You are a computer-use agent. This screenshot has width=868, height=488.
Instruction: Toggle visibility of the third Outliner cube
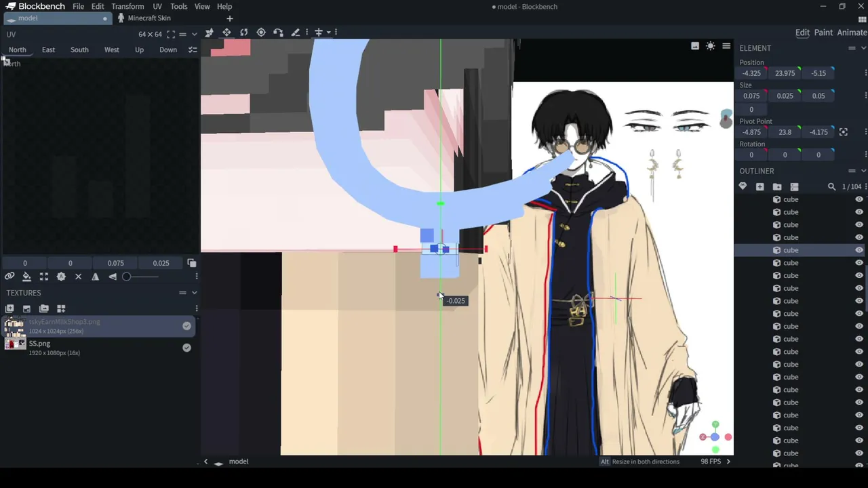point(859,224)
